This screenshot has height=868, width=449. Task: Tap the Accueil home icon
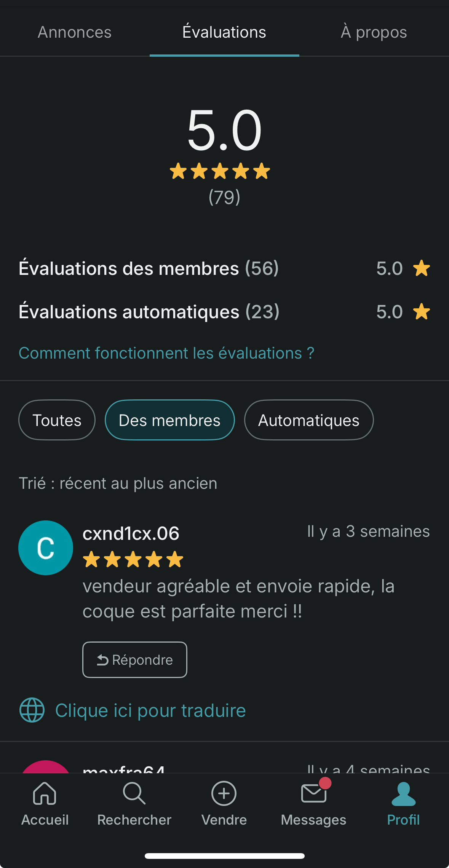(45, 794)
